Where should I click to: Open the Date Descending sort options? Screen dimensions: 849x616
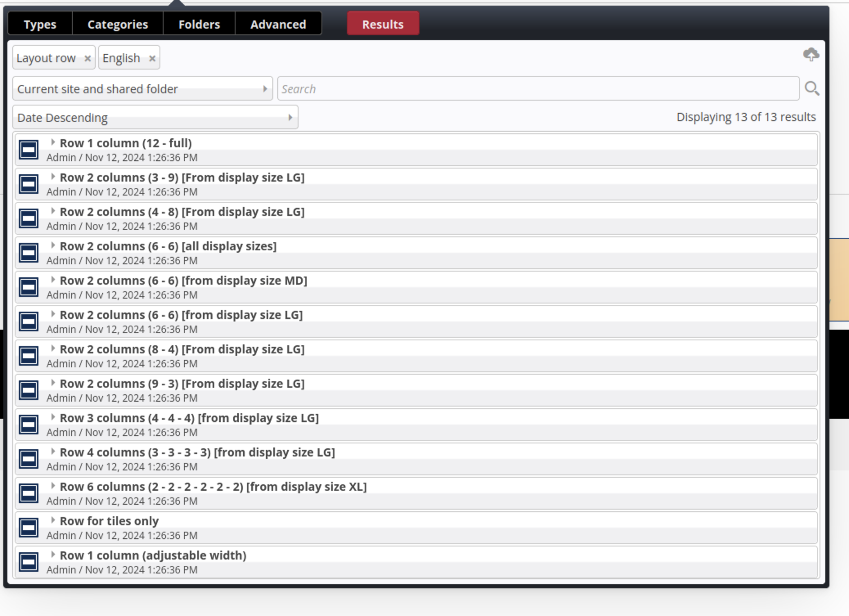155,117
